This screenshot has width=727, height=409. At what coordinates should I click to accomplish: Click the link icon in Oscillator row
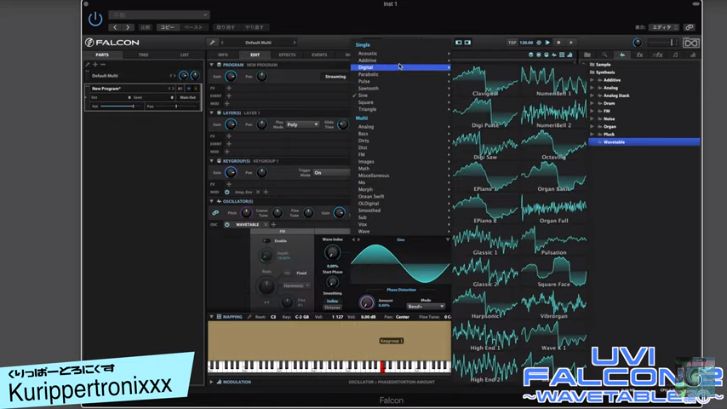coord(216,213)
